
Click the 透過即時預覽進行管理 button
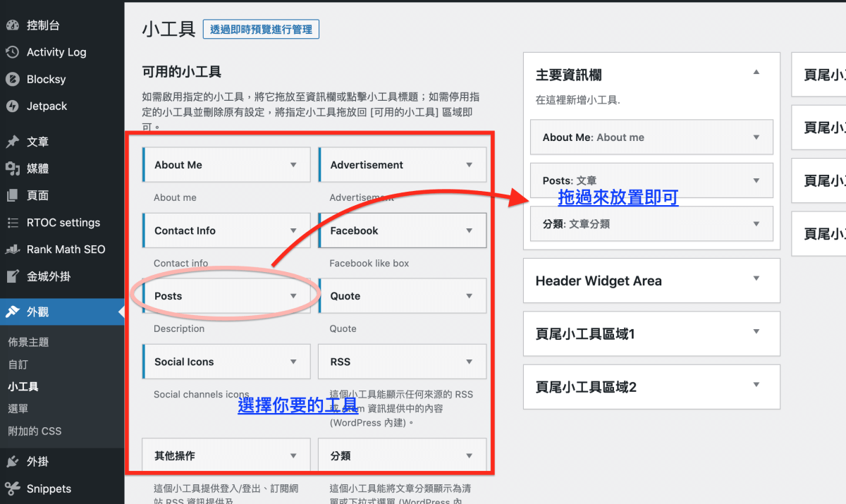coord(261,29)
